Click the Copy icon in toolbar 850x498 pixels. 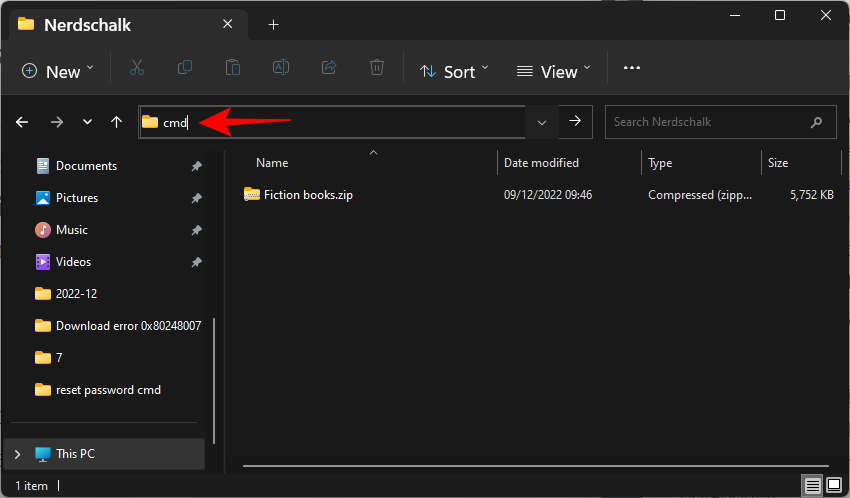point(185,69)
